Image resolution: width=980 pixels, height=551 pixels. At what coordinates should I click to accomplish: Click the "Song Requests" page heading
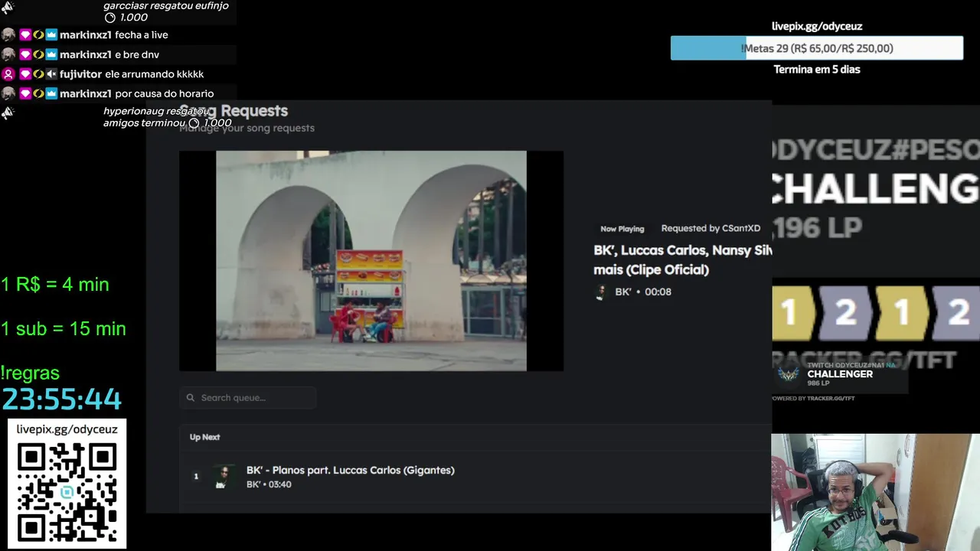[234, 111]
